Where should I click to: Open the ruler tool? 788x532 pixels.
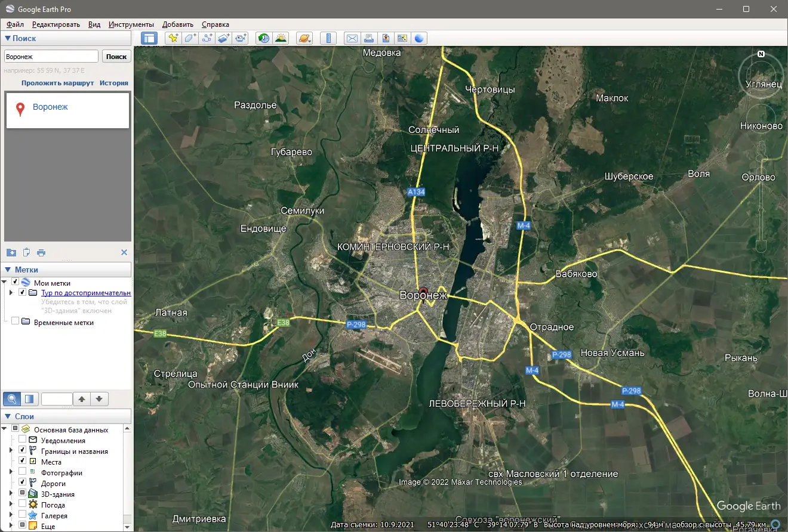pos(328,38)
